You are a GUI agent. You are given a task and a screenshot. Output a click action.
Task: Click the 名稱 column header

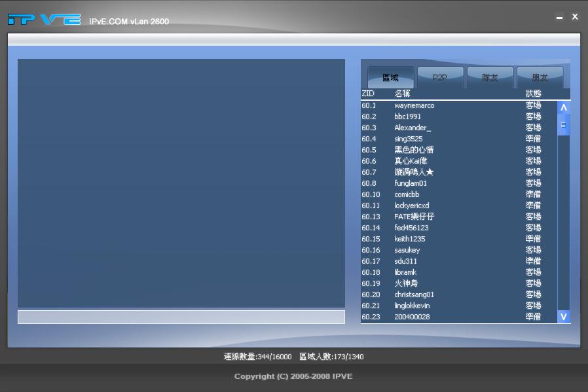click(402, 94)
